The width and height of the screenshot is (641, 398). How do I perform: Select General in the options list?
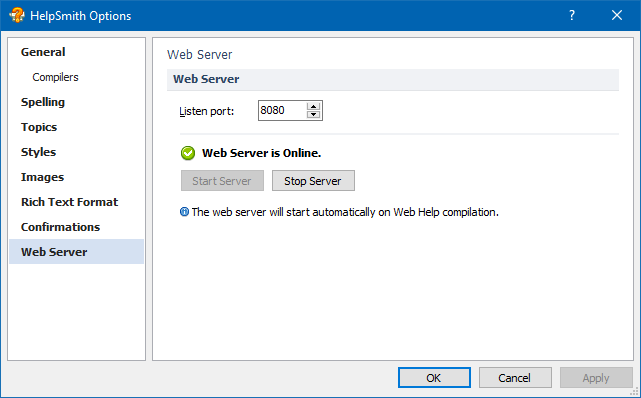(x=76, y=52)
